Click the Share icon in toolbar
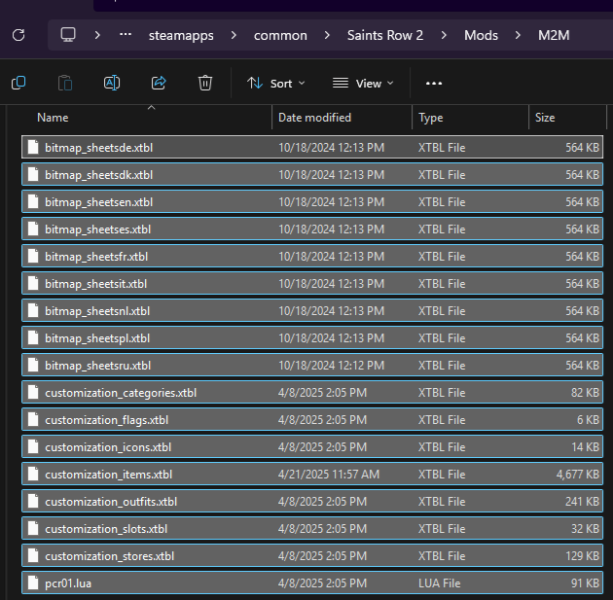613x600 pixels. 159,83
